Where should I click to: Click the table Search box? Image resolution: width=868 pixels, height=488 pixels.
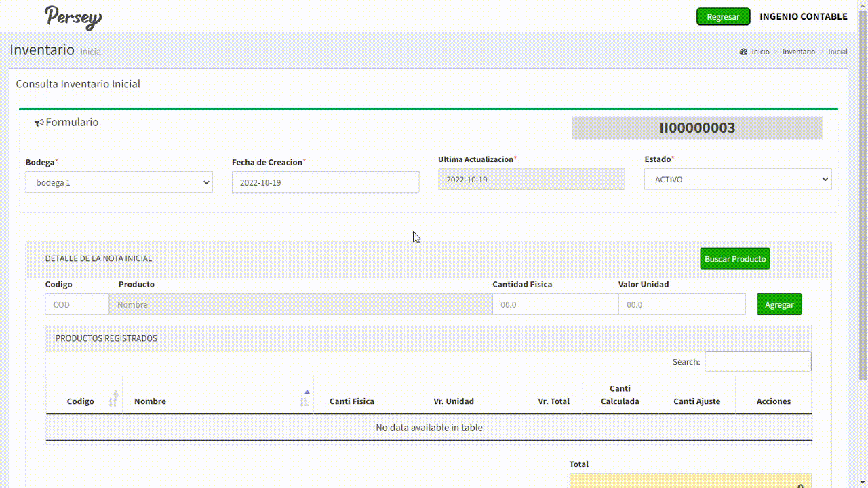(757, 362)
